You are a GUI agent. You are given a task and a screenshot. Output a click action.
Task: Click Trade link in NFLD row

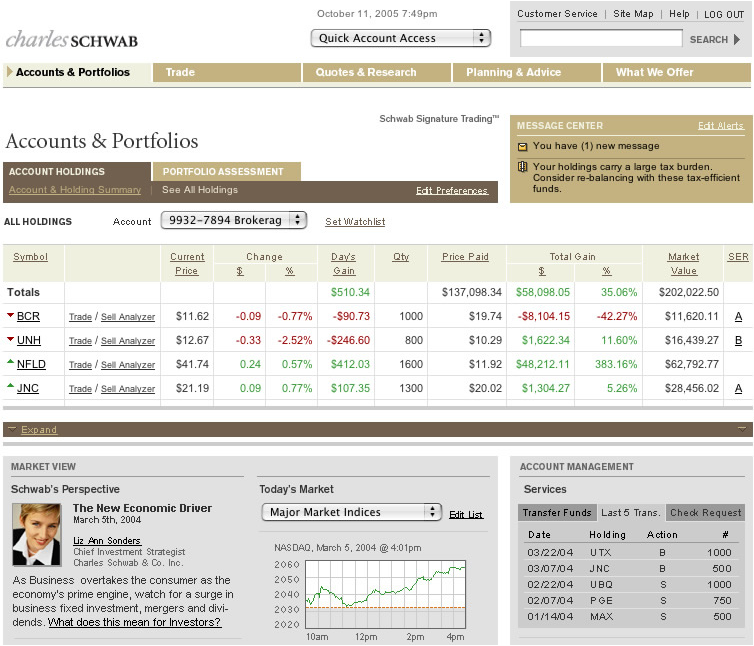[80, 365]
